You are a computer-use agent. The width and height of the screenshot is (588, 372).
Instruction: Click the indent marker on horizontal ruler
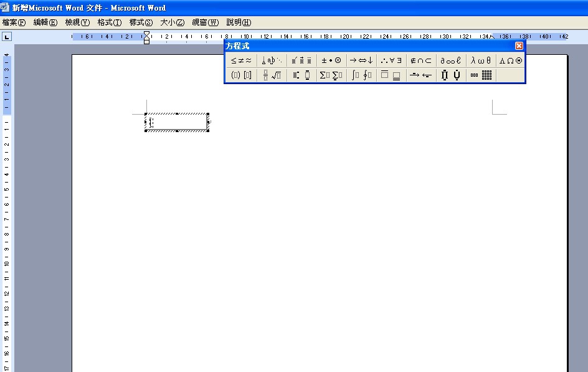146,37
